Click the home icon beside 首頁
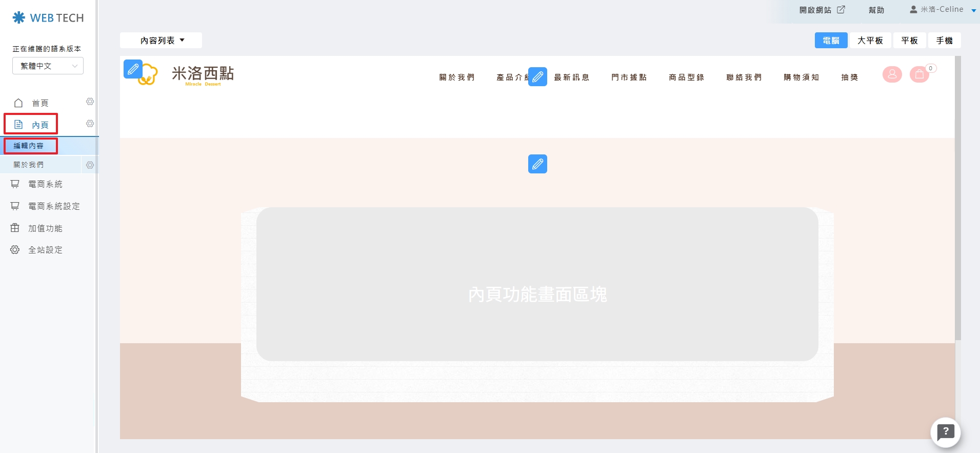This screenshot has width=980, height=453. (18, 103)
